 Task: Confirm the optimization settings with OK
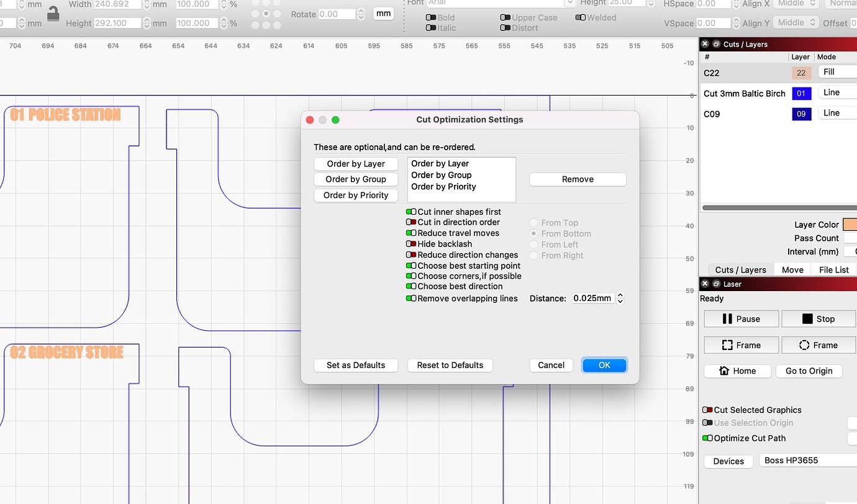coord(604,365)
